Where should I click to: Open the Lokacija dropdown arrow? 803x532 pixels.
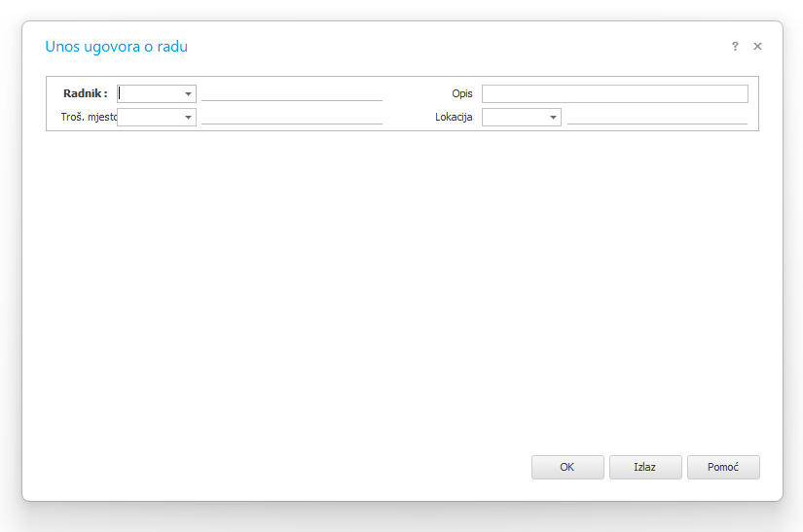coord(553,118)
